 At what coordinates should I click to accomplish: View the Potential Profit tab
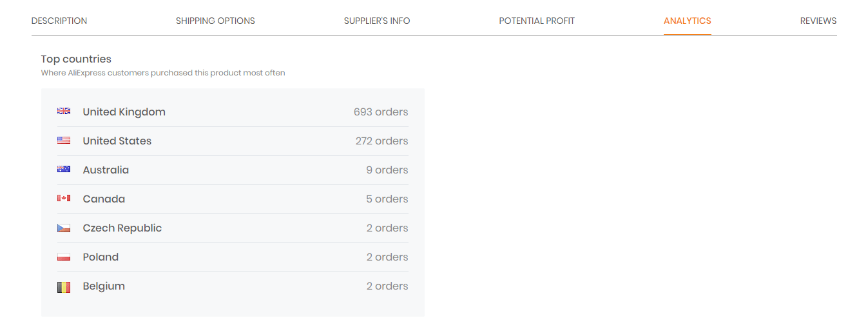point(537,21)
